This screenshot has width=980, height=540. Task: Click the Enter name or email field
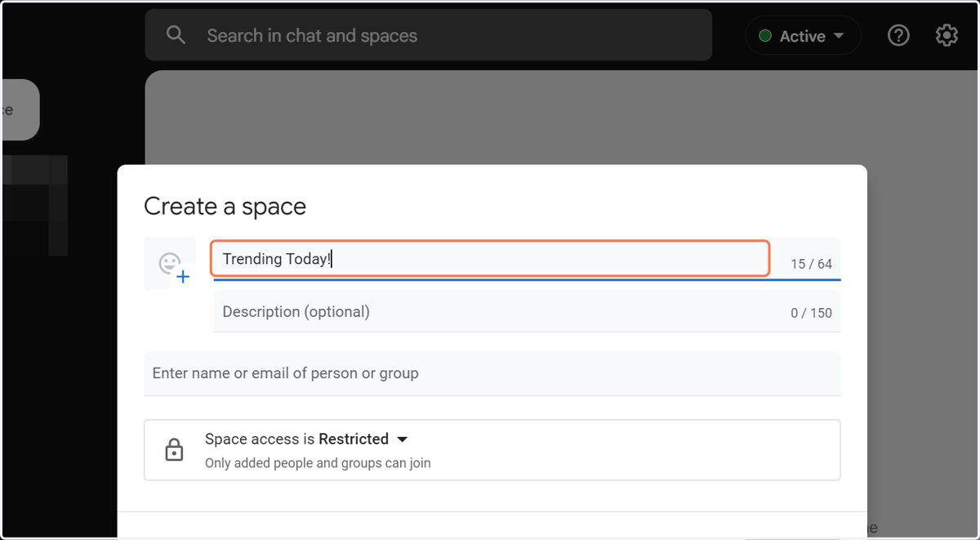(x=492, y=373)
